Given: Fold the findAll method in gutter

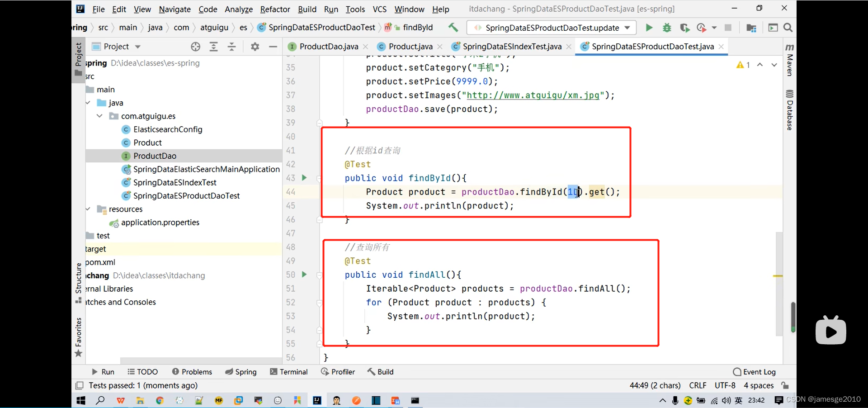Looking at the screenshot, I should coord(320,275).
